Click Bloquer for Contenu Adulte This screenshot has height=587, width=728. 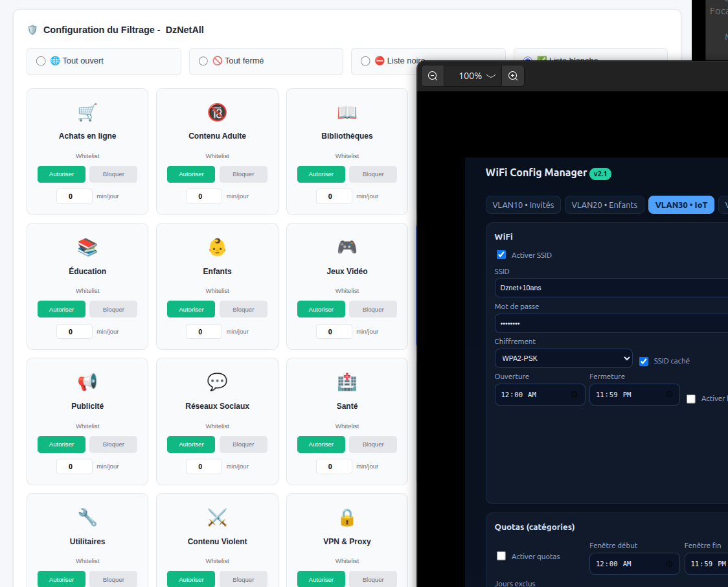tap(244, 174)
